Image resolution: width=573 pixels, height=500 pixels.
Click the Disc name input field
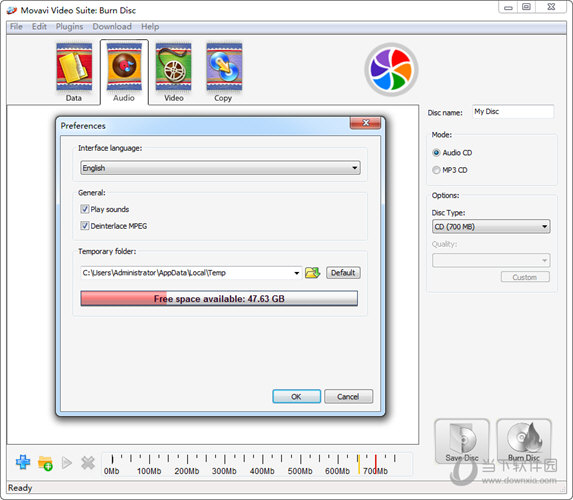tap(513, 112)
